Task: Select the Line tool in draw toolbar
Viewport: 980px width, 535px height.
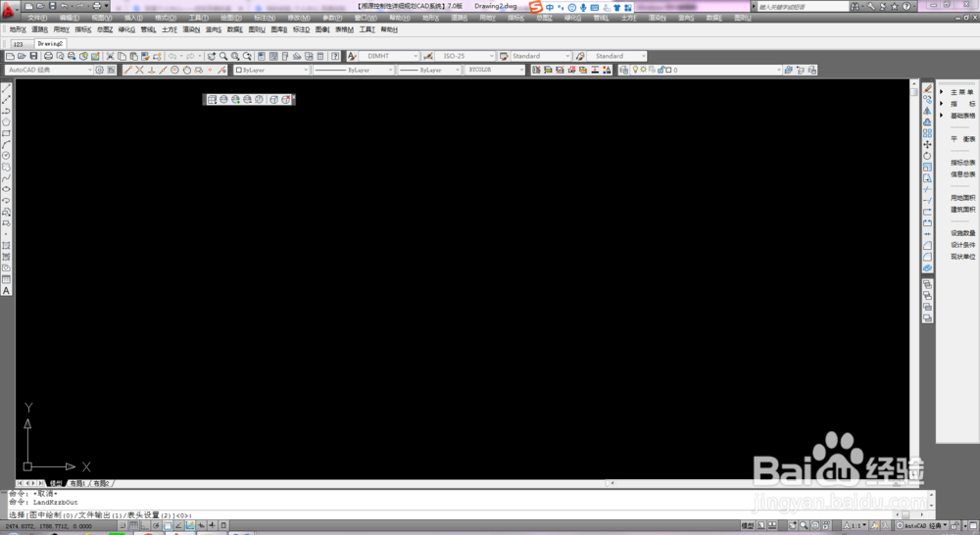Action: pyautogui.click(x=6, y=88)
